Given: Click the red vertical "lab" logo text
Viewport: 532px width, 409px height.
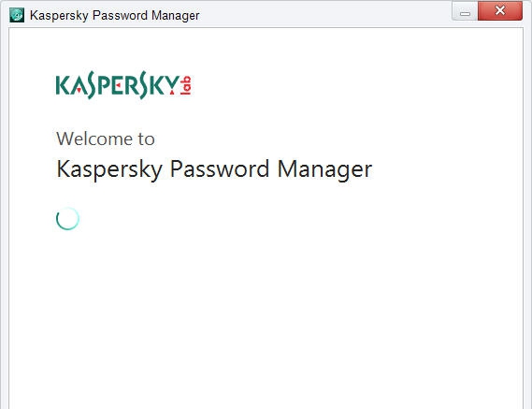Looking at the screenshot, I should (185, 85).
